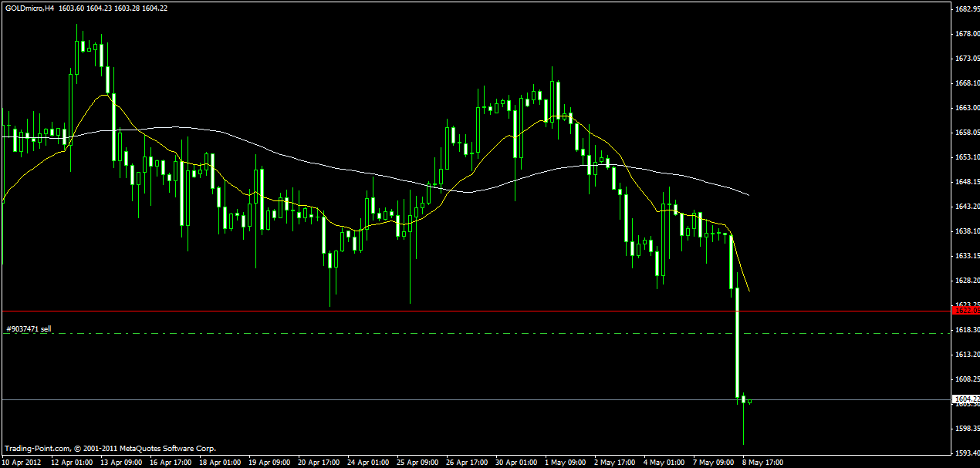Click the horizontal red price level line
This screenshot has height=468, width=980.
click(463, 309)
